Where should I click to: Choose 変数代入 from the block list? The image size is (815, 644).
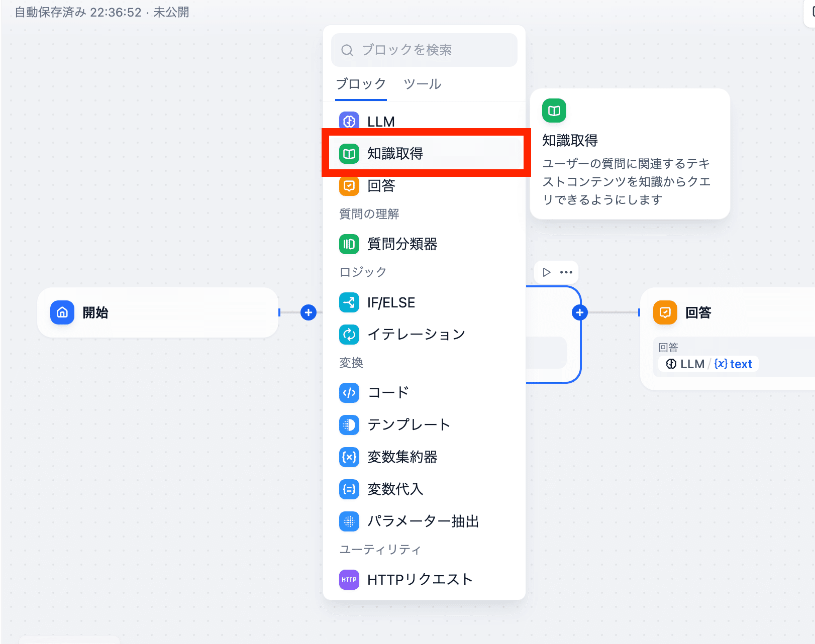pos(395,489)
